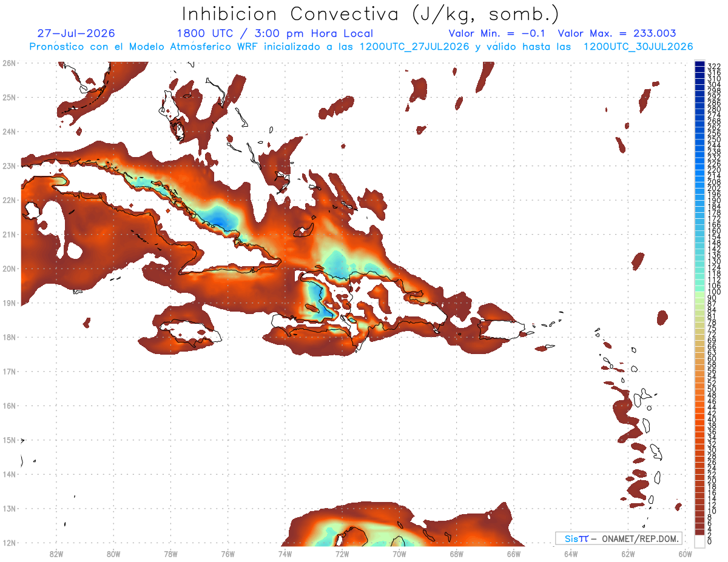Click the 220 value on the color scale
728x562 pixels.
(x=714, y=170)
